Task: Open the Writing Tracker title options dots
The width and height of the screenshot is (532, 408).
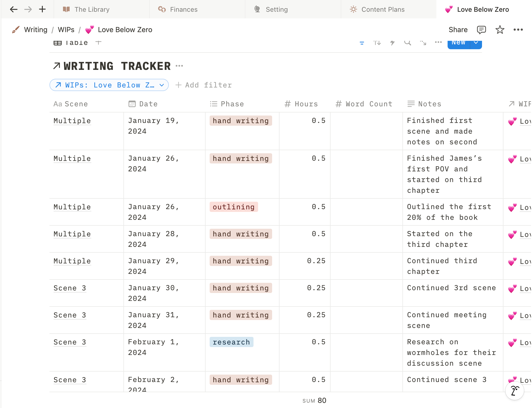Action: coord(179,66)
